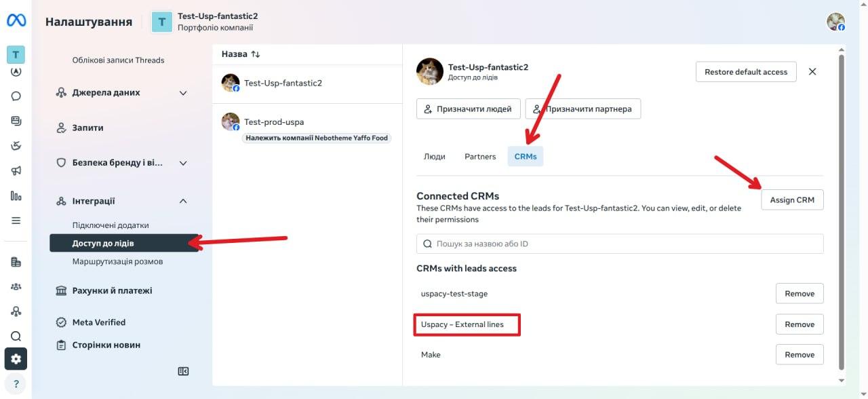Click the Connected CRMs heading
The width and height of the screenshot is (868, 399).
pyautogui.click(x=458, y=196)
